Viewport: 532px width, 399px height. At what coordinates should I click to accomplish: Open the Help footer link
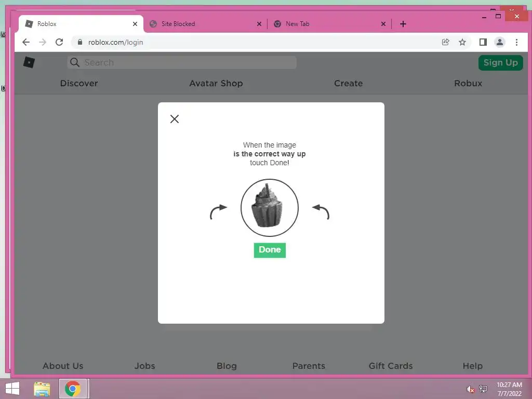[x=473, y=366]
